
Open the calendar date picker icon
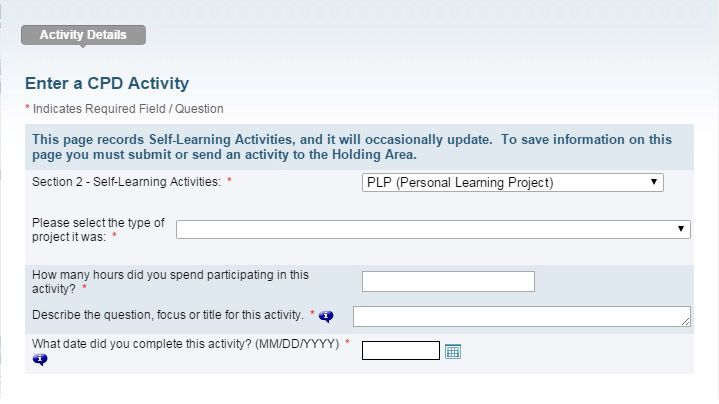[x=453, y=351]
